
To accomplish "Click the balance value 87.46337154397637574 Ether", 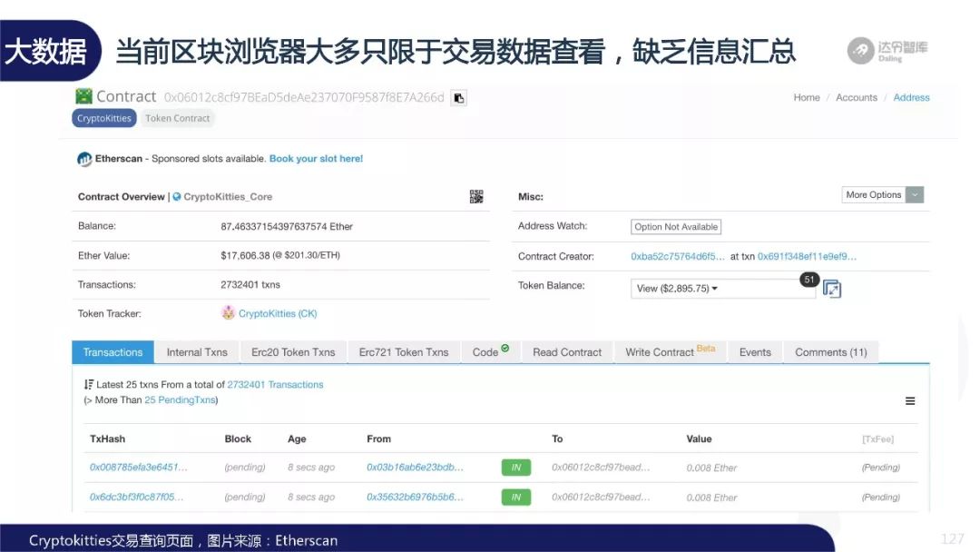I will click(x=287, y=226).
